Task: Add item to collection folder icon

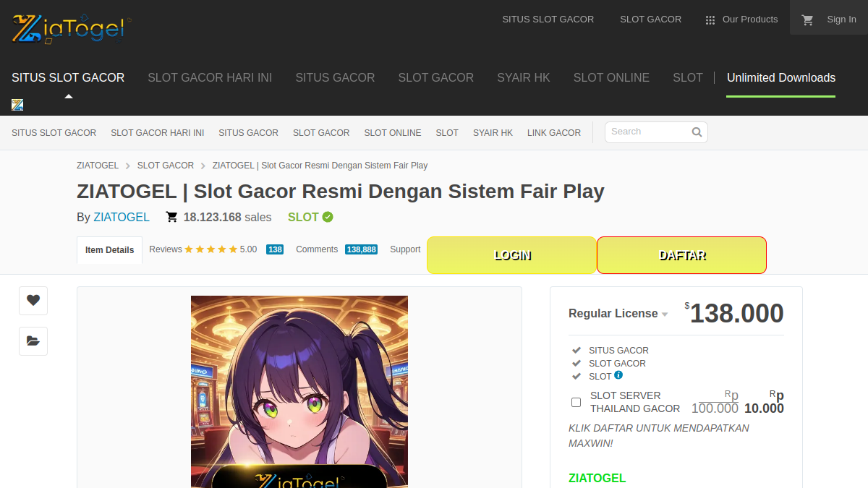Action: point(33,341)
